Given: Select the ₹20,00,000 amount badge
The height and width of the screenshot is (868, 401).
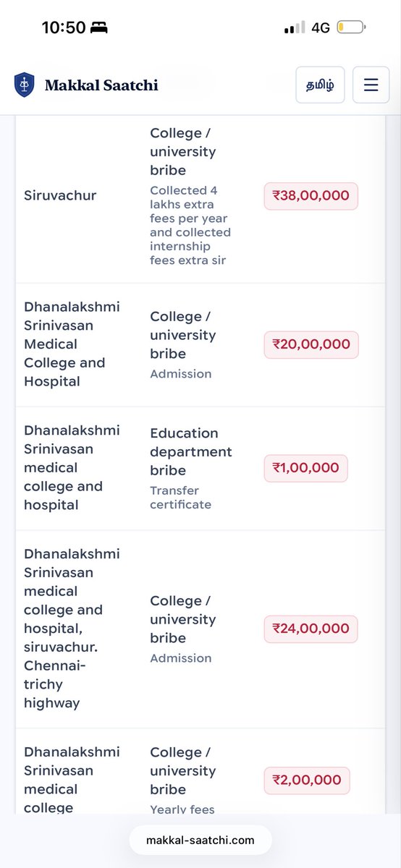Looking at the screenshot, I should pos(311,344).
